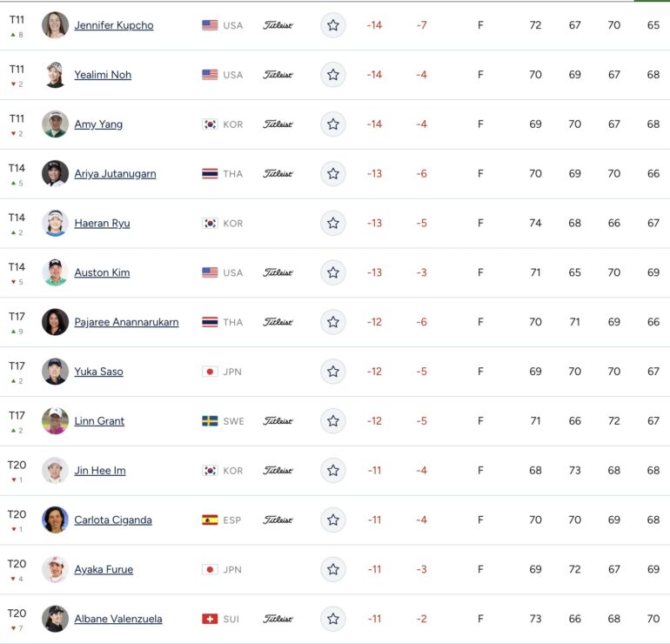Favorite Jennifer Kupcho with star icon
The image size is (670, 644).
(333, 25)
